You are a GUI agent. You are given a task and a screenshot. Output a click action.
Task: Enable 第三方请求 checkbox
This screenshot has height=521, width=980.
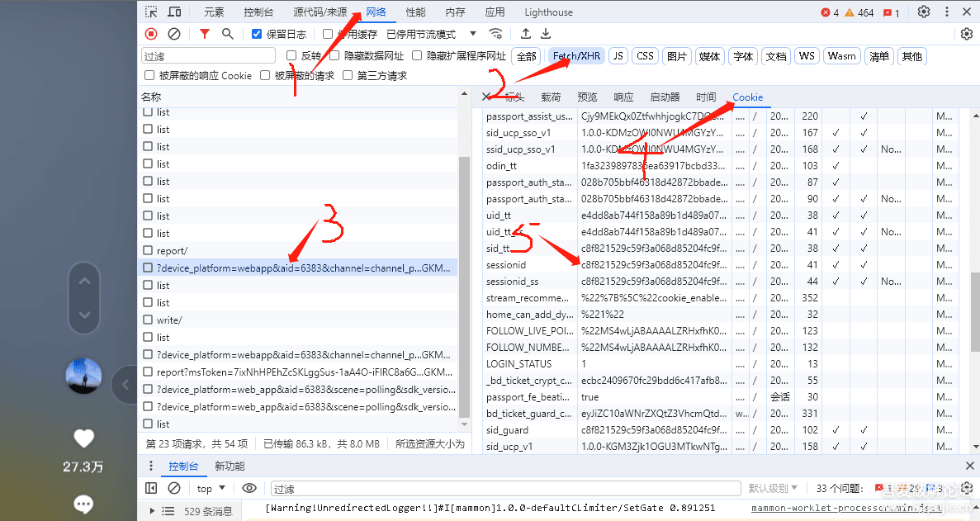pyautogui.click(x=348, y=75)
